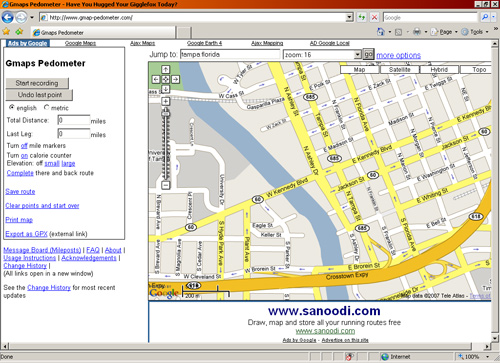
Task: Click the Google search box
Action: click(x=430, y=18)
